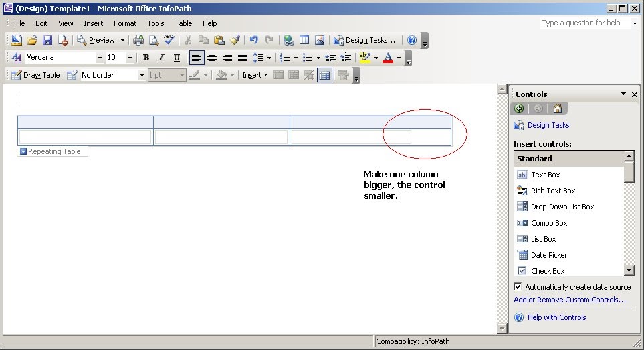
Task: Go to task pane home
Action: point(557,108)
